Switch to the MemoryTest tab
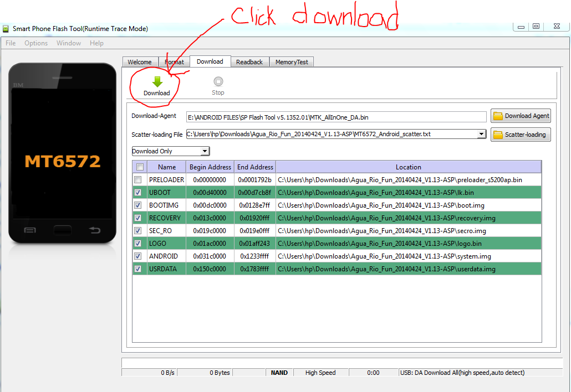The height and width of the screenshot is (392, 571). tap(292, 62)
